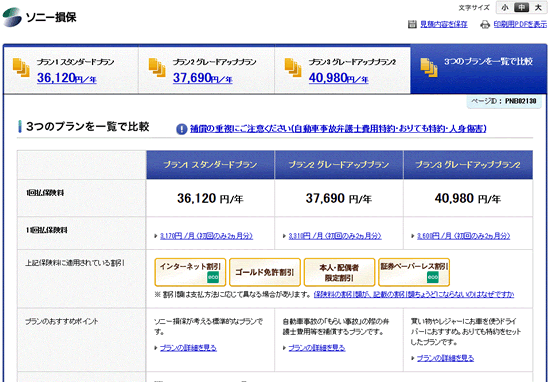Click the ゴールド免許割引 badge
This screenshot has width=550, height=382.
pos(265,272)
